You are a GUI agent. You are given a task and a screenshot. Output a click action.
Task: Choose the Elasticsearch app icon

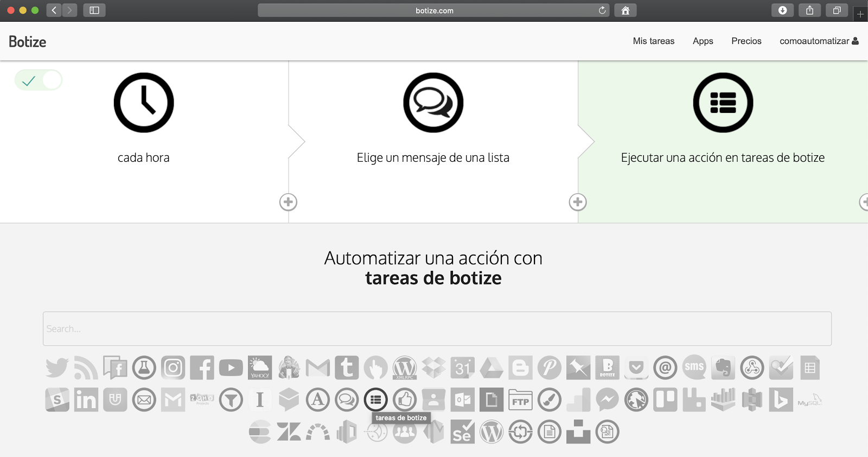click(260, 432)
